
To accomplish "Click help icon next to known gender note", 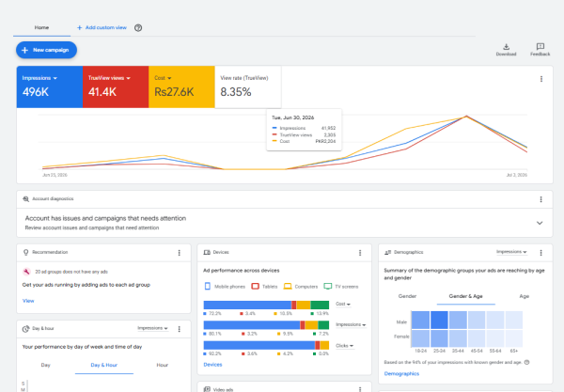I will pos(526,362).
